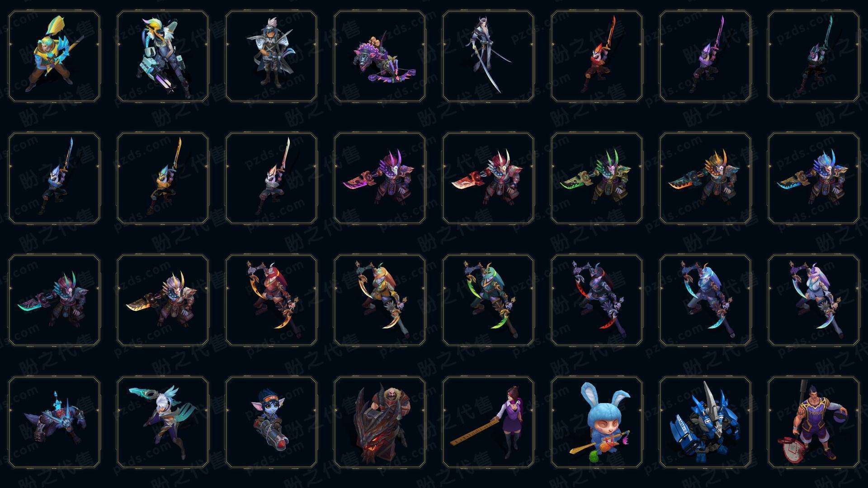Screen dimensions: 868x488
Task: Select the purple glowing sword chroma
Action: click(705, 56)
